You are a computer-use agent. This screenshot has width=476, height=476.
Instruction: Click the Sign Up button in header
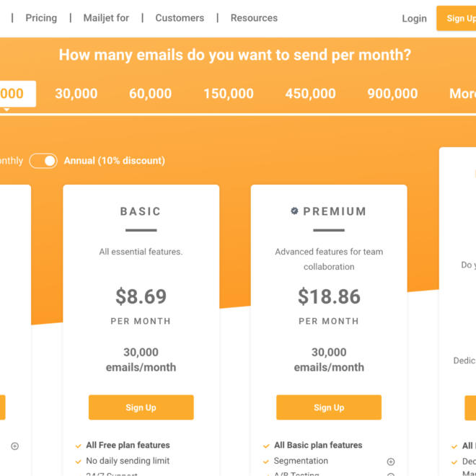click(457, 18)
